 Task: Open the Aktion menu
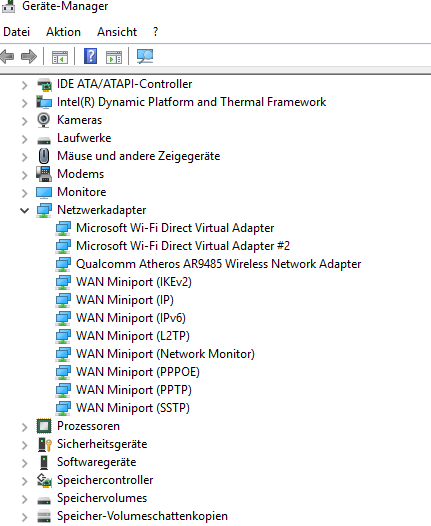click(63, 32)
